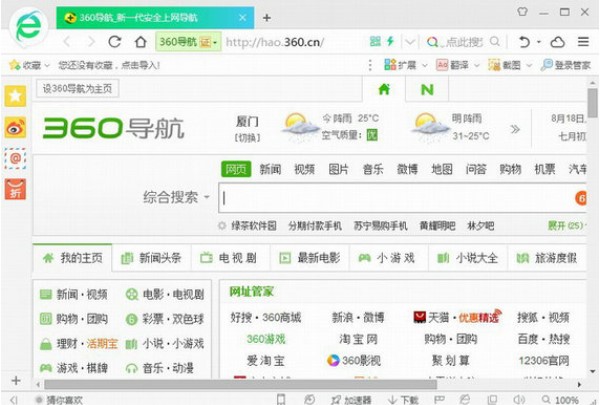Close the 360导航 tab
This screenshot has height=405, width=600.
click(243, 18)
